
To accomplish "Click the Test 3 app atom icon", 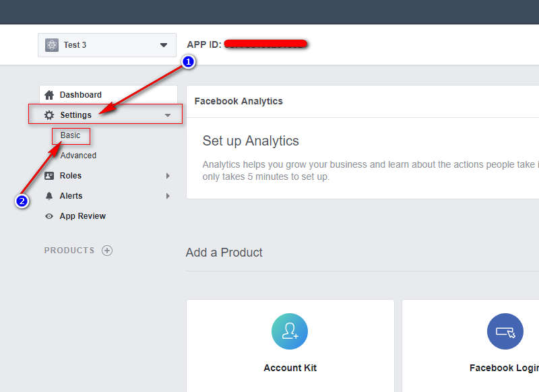I will [x=52, y=45].
